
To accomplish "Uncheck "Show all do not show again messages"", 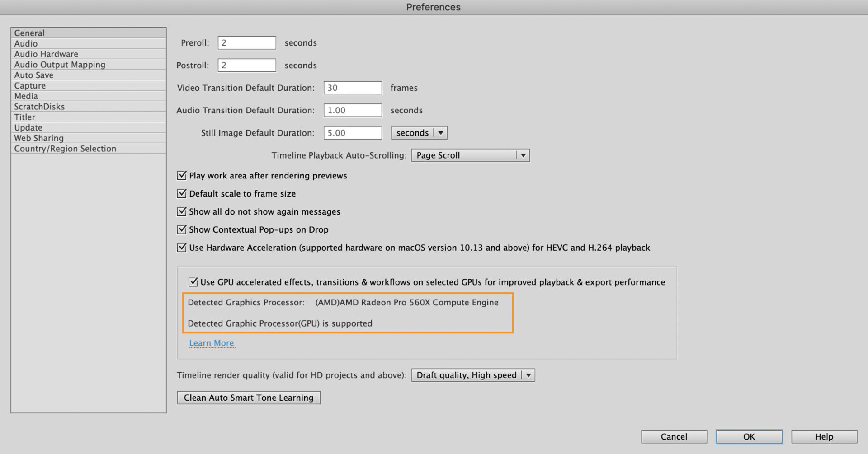I will [x=181, y=211].
